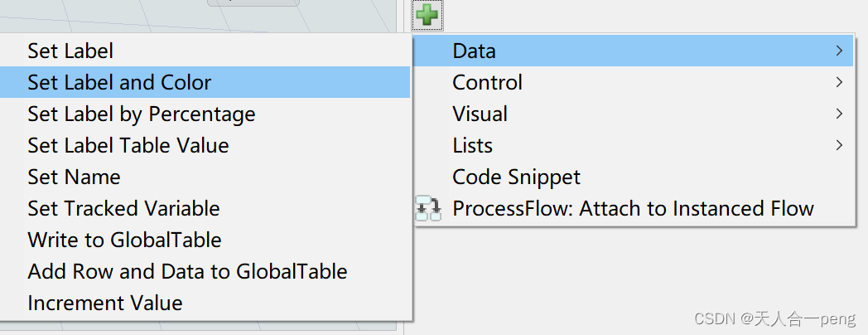Select Set Label and Color
Image resolution: width=868 pixels, height=335 pixels.
[x=119, y=83]
